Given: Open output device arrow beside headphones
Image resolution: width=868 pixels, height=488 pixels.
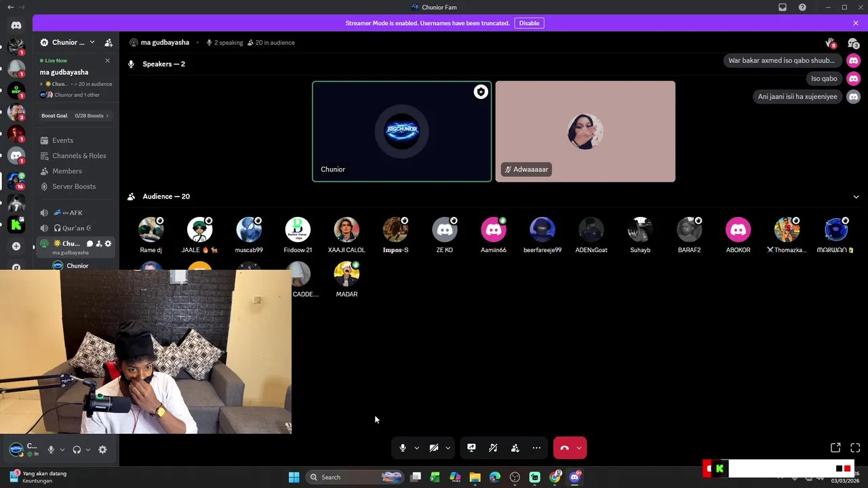Looking at the screenshot, I should point(87,450).
